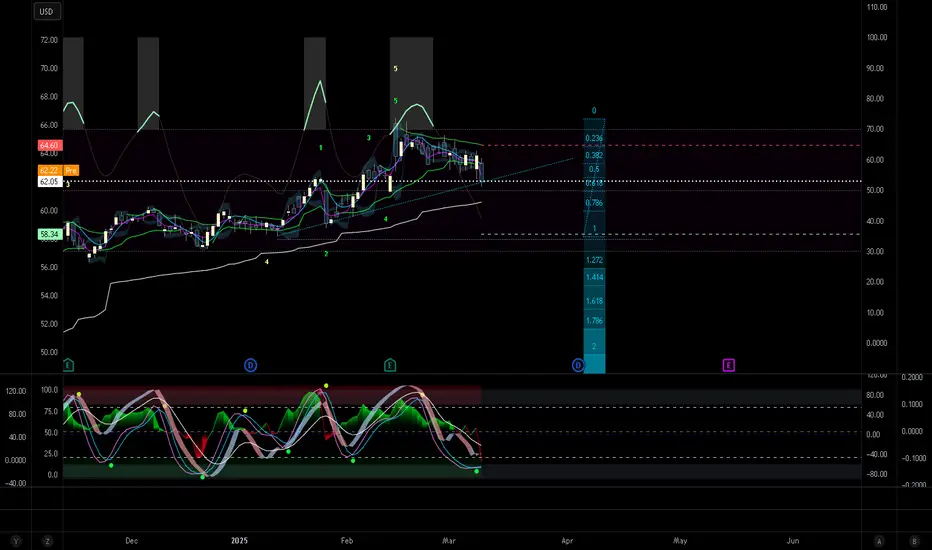This screenshot has width=932, height=550.
Task: Click the Fibonacci 1.414 level label
Action: (594, 277)
